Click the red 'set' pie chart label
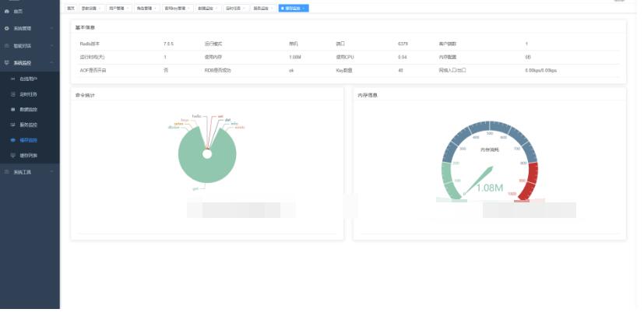This screenshot has height=316, width=644. click(220, 117)
